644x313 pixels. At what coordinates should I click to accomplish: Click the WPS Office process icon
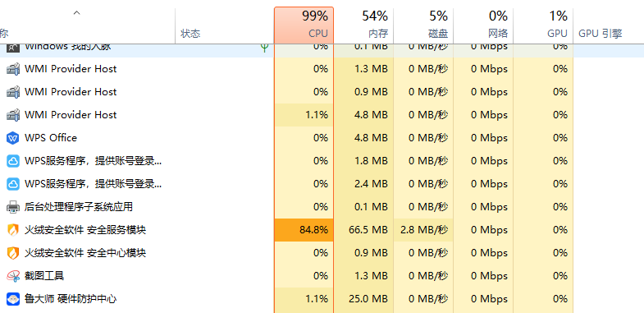13,138
